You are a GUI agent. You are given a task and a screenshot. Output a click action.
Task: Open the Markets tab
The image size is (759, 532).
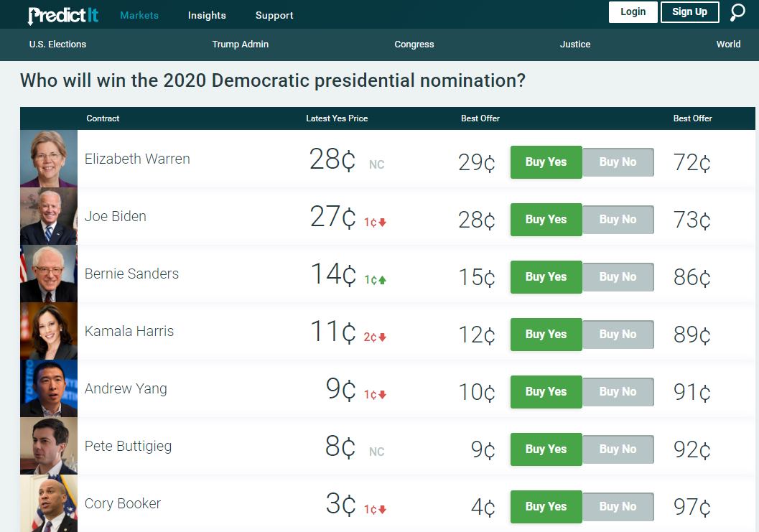(139, 15)
